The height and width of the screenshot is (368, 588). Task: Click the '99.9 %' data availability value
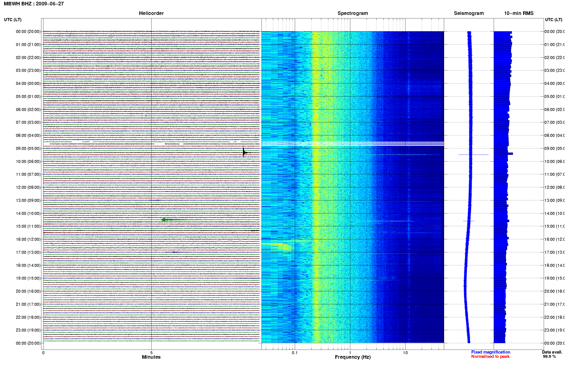tap(549, 357)
